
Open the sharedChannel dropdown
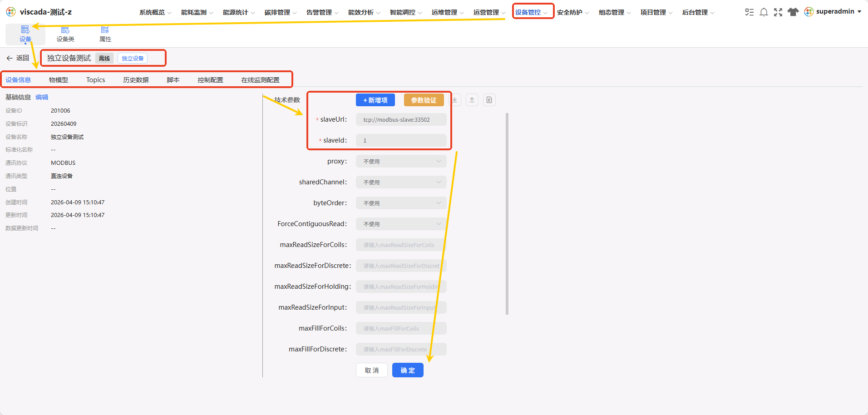point(401,182)
